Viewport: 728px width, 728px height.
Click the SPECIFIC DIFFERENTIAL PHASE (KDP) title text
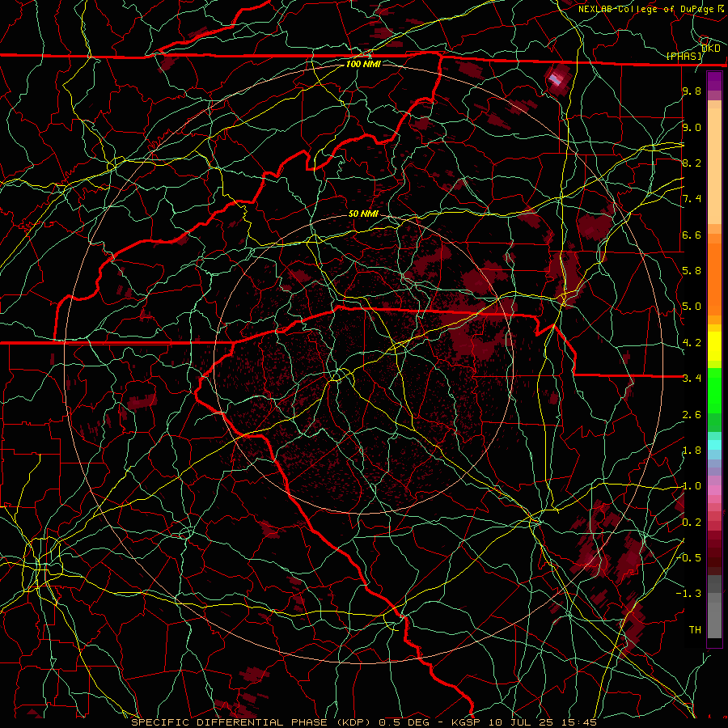pos(251,722)
